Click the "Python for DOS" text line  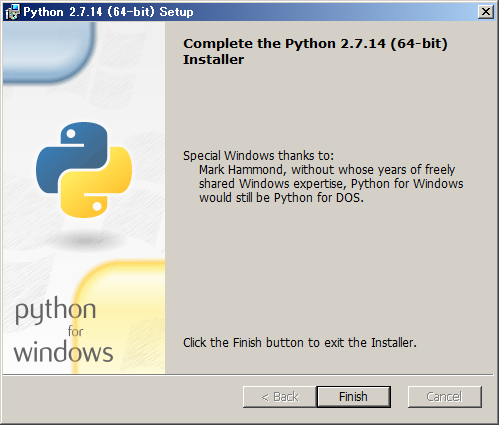[281, 198]
